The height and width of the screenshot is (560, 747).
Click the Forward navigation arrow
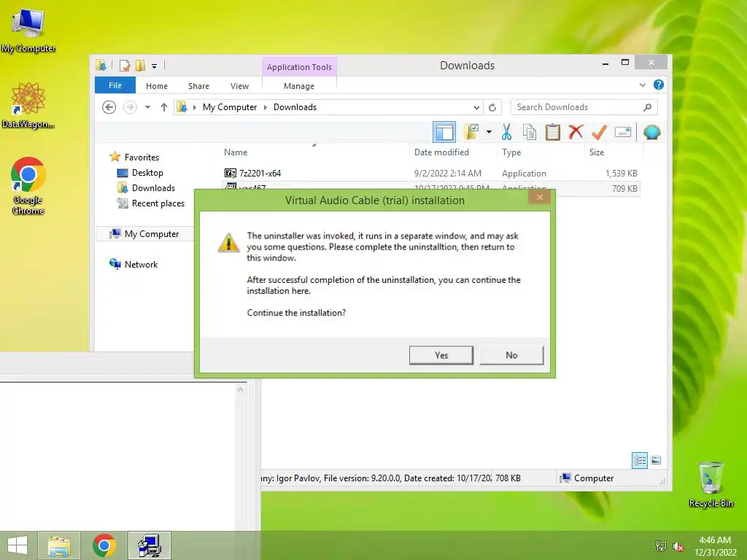tap(130, 107)
